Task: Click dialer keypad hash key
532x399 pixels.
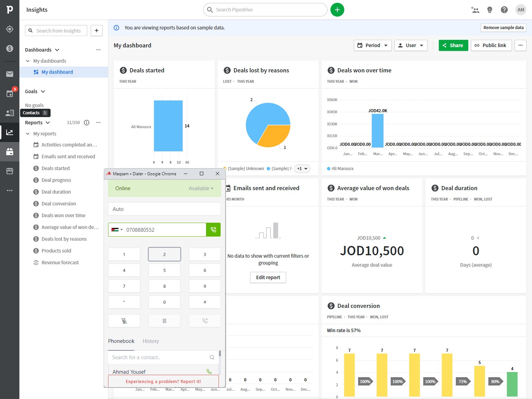Action: tap(205, 302)
